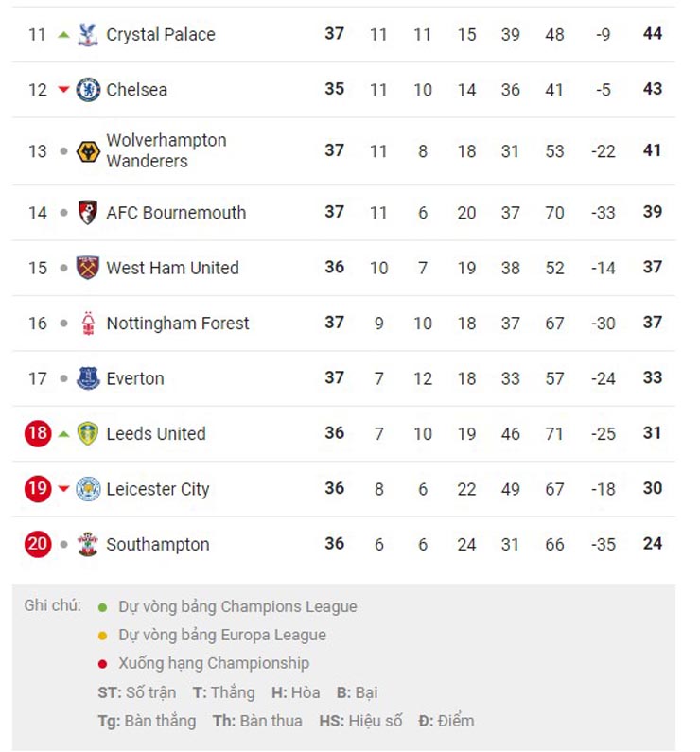
Task: Click the West Ham United crest
Action: pos(88,268)
